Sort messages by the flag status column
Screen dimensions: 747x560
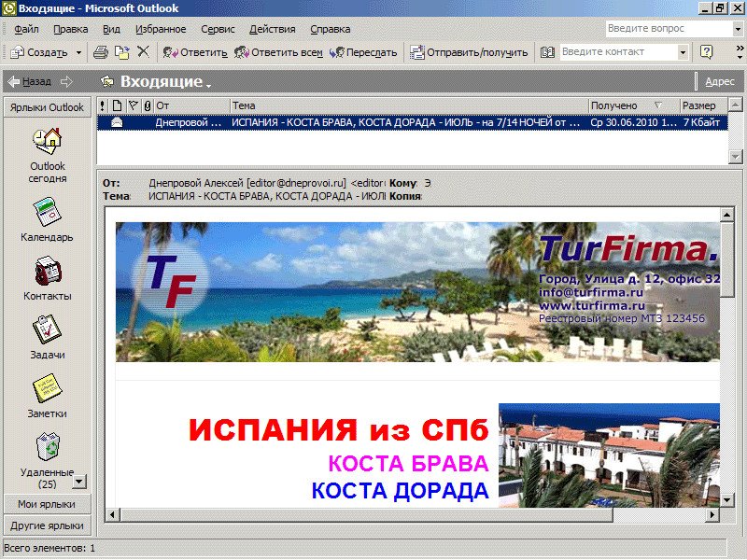point(132,105)
